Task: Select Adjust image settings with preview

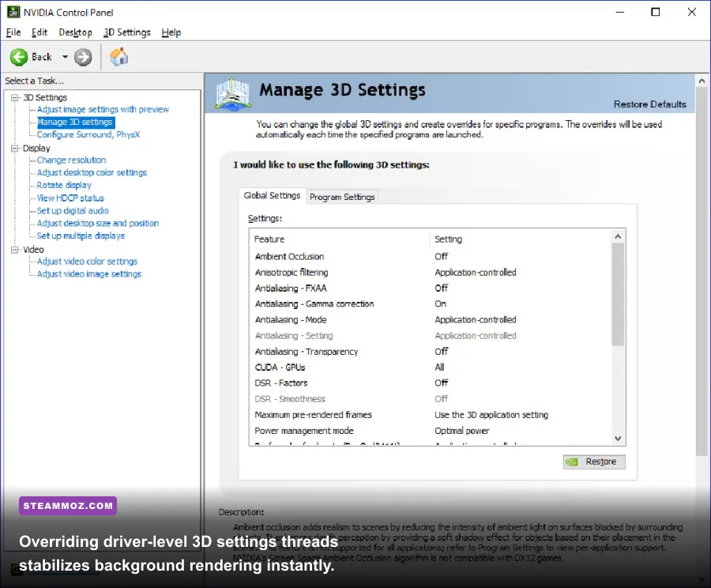Action: (x=103, y=109)
